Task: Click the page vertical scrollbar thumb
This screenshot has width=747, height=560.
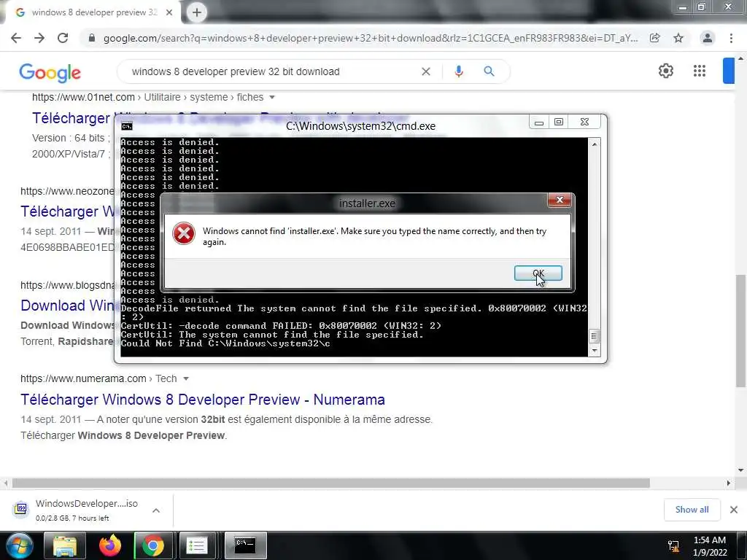Action: pyautogui.click(x=741, y=331)
